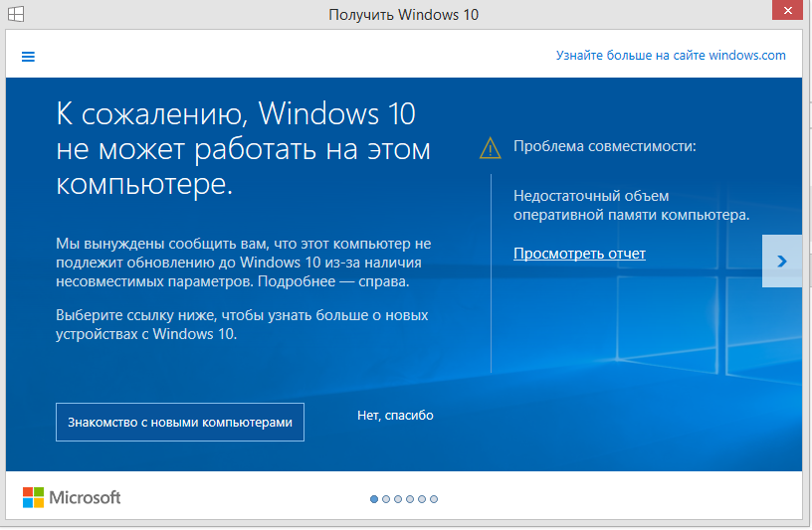Click 'Мы вынуждены сообщить вам' paragraph

click(244, 263)
